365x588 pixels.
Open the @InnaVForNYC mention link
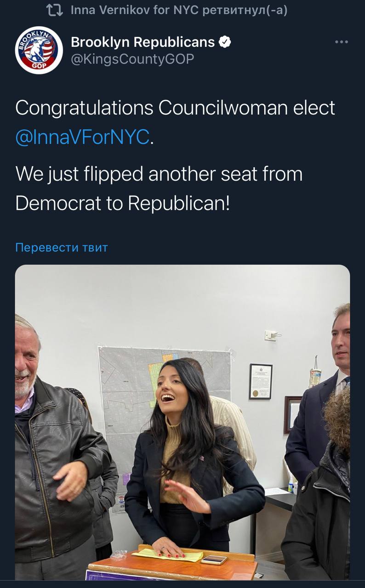pos(82,136)
